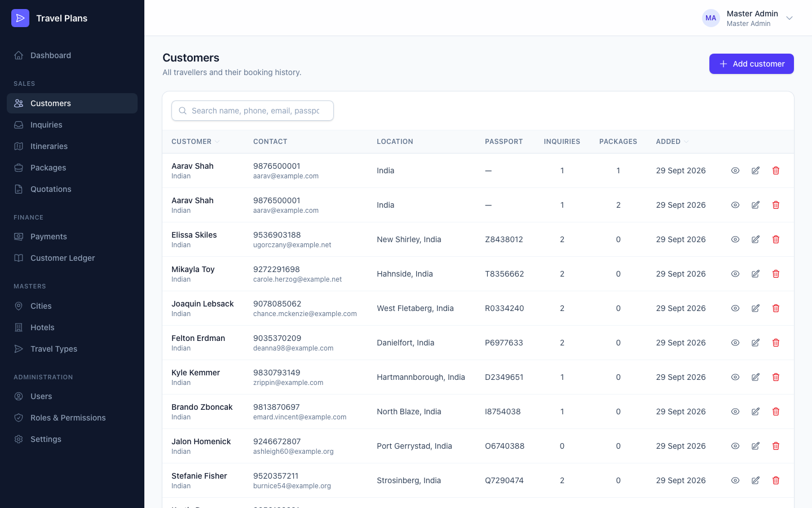Screen dimensions: 812x508
Task: Go to Inquiries in the sidebar
Action: 72,125
